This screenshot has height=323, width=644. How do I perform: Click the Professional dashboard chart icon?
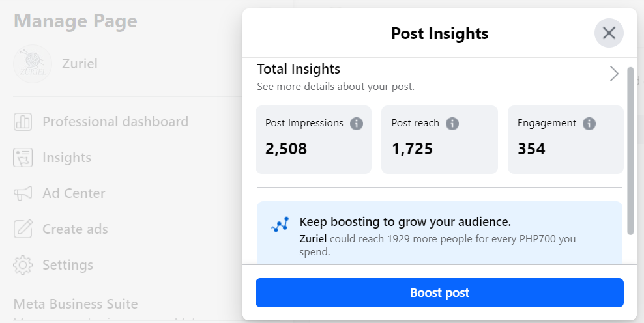point(23,122)
